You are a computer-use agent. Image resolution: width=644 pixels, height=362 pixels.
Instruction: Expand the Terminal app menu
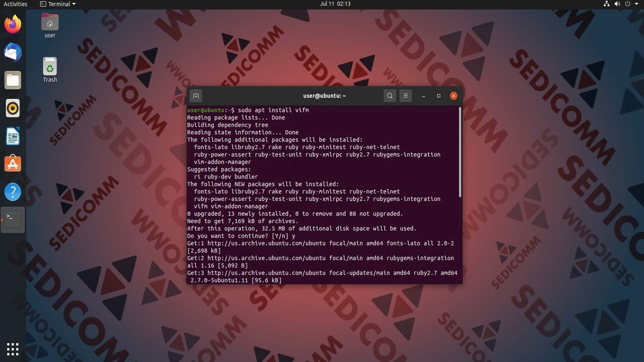point(58,4)
